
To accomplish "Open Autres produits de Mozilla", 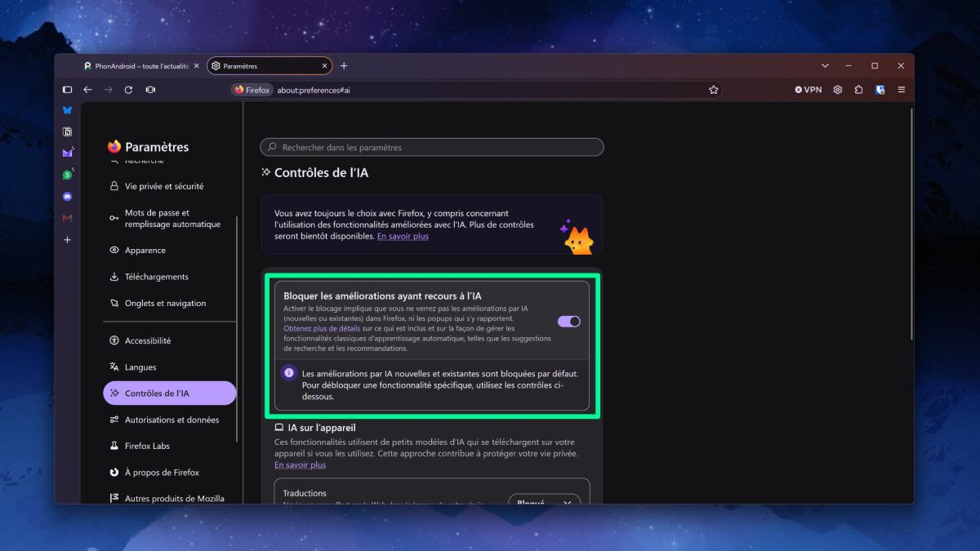I will click(x=174, y=499).
